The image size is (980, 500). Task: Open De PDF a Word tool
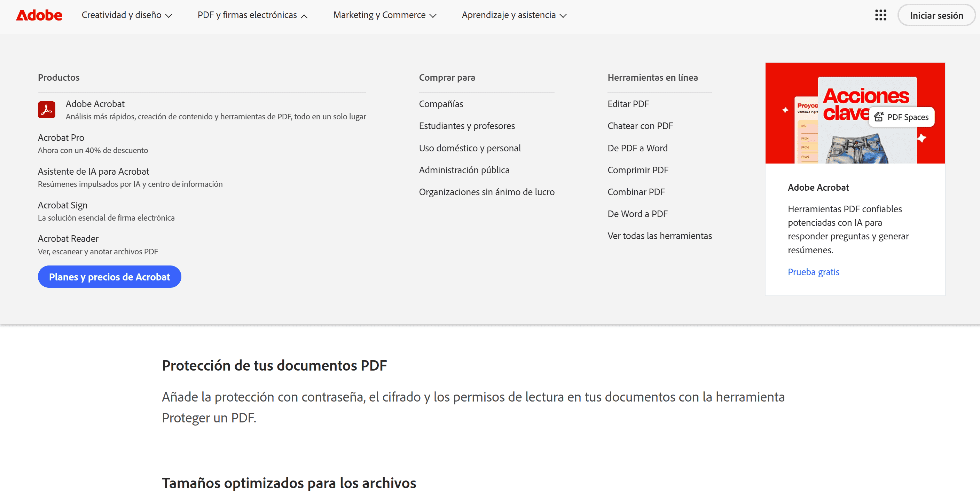coord(637,148)
